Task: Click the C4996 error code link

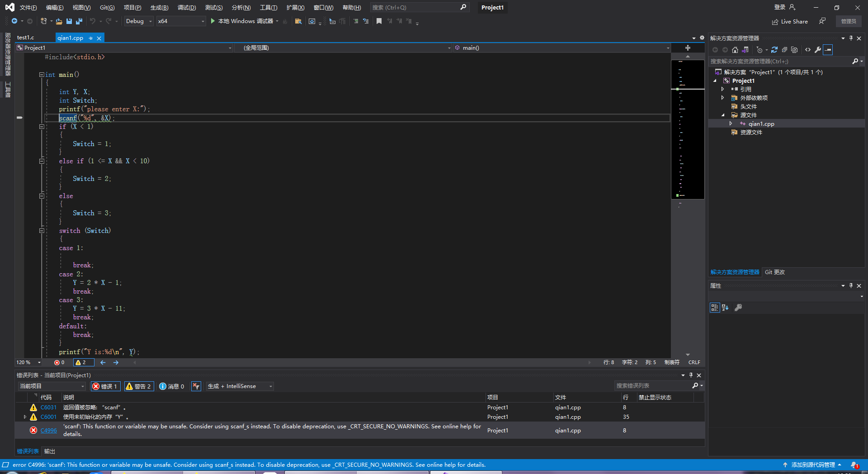Action: (49, 431)
